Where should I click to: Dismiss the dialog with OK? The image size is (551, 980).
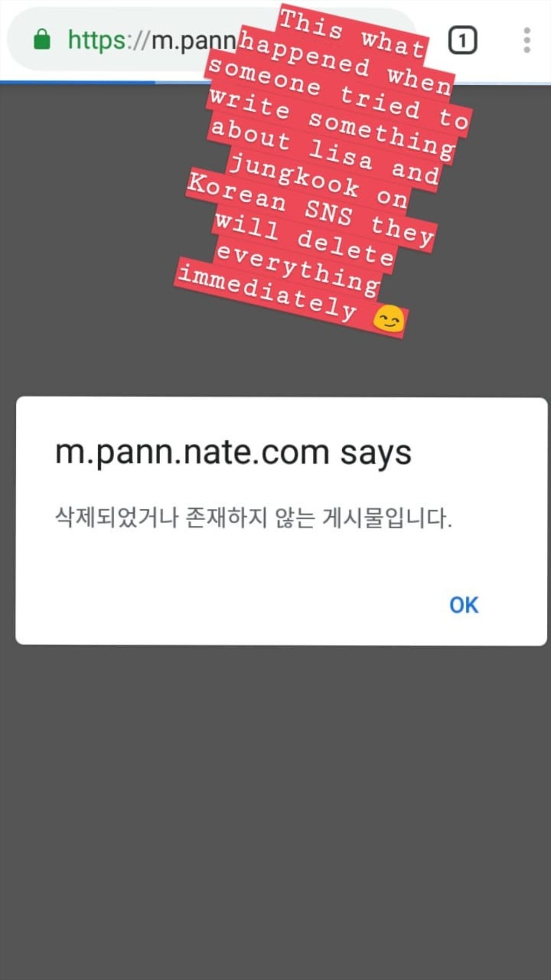pos(464,605)
